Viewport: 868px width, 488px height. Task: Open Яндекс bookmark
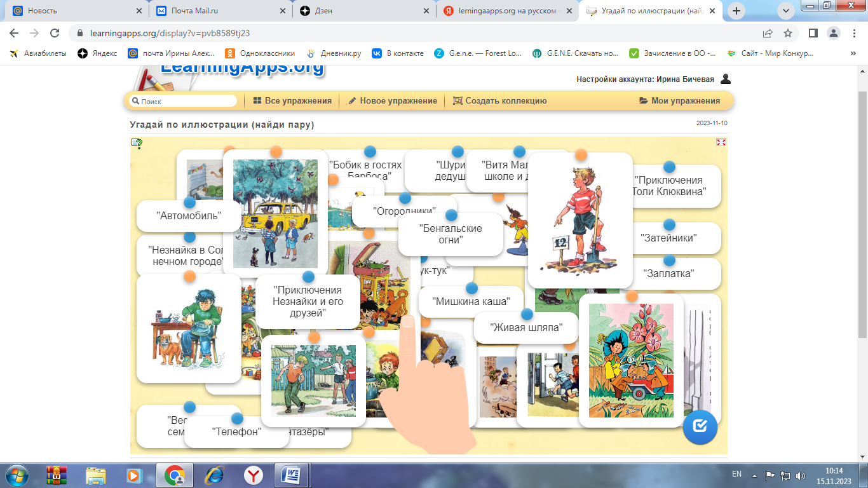(x=98, y=53)
